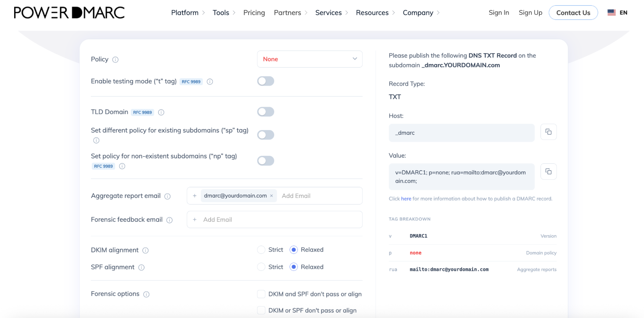
Task: Click info icon for Forensic feedback email
Action: [169, 220]
